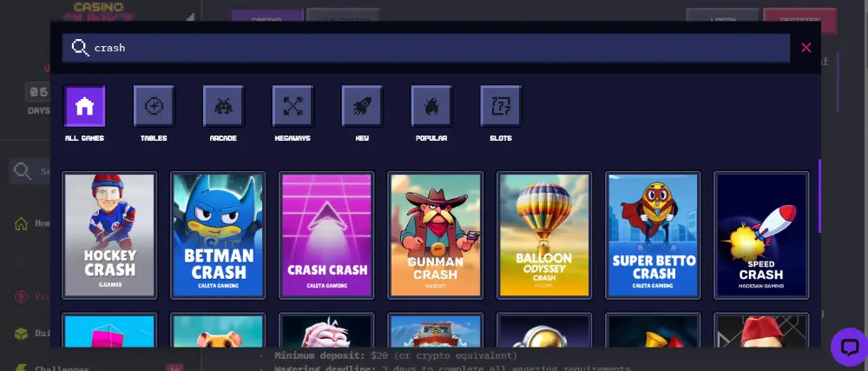Click the search magnifier icon in overlay
868x371 pixels.
click(x=80, y=48)
